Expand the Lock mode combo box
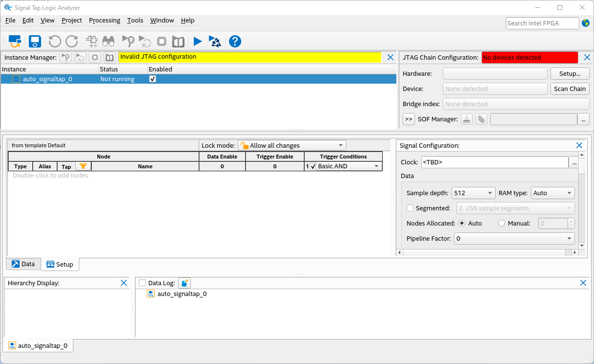594x364 pixels. (292, 146)
